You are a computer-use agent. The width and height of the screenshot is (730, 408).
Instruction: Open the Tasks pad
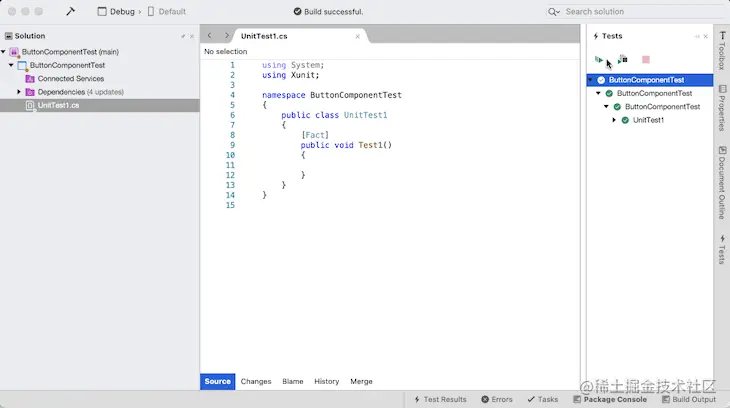(542, 400)
